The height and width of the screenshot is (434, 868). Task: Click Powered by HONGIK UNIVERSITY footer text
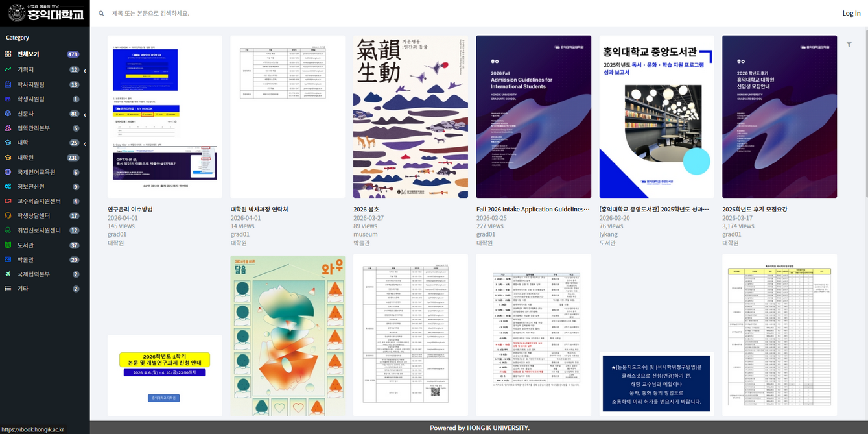(480, 428)
